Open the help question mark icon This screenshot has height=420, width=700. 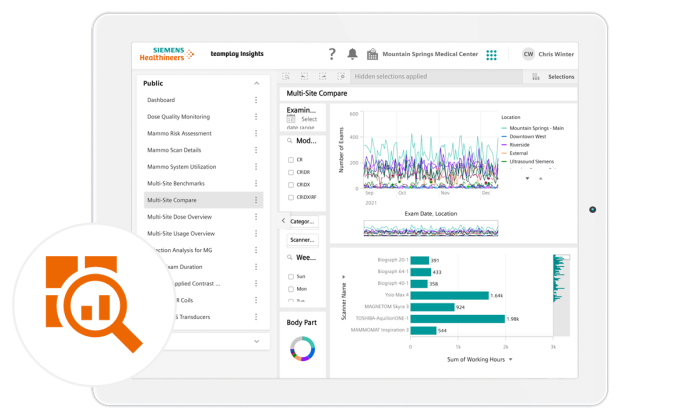click(x=332, y=54)
